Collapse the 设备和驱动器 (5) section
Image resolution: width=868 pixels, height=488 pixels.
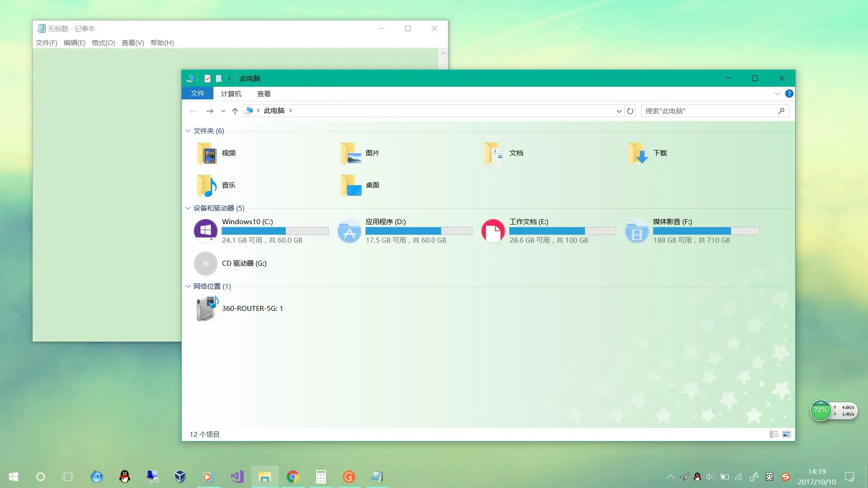pos(188,208)
